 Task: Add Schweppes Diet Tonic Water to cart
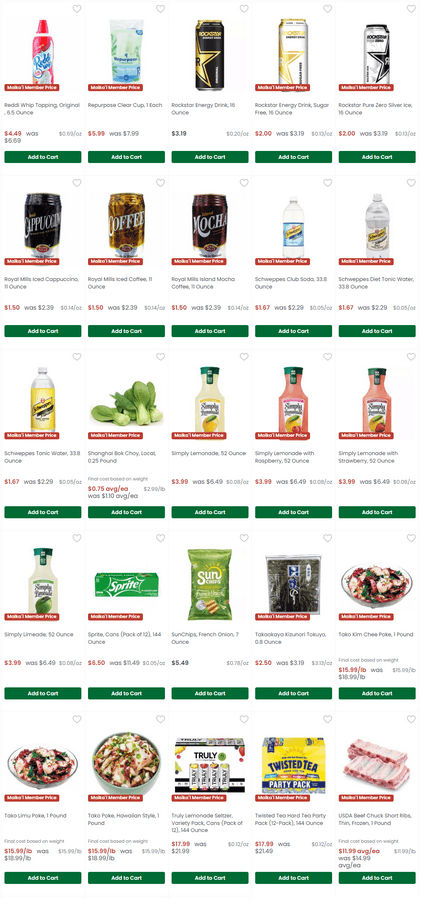pyautogui.click(x=377, y=331)
